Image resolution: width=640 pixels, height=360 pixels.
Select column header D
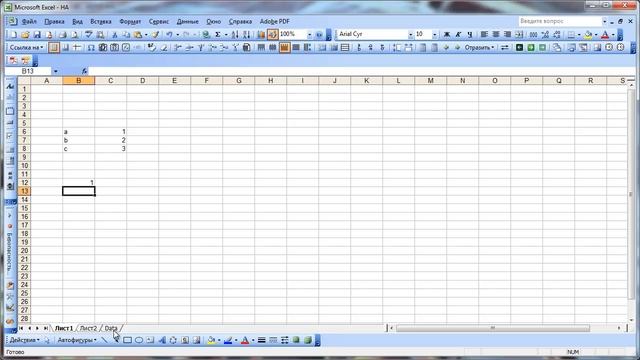pyautogui.click(x=142, y=81)
